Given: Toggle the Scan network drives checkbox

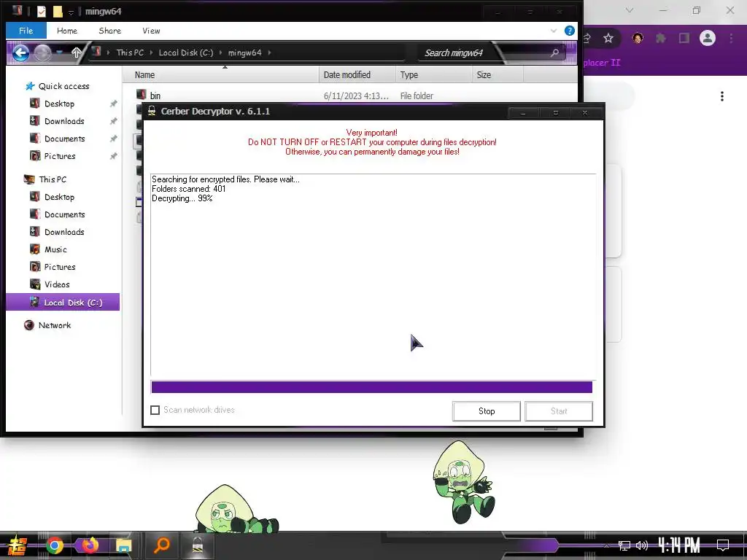Looking at the screenshot, I should [x=155, y=410].
